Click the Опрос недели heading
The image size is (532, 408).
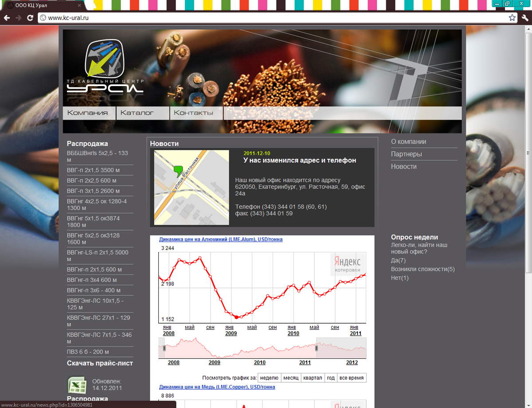[x=415, y=237]
